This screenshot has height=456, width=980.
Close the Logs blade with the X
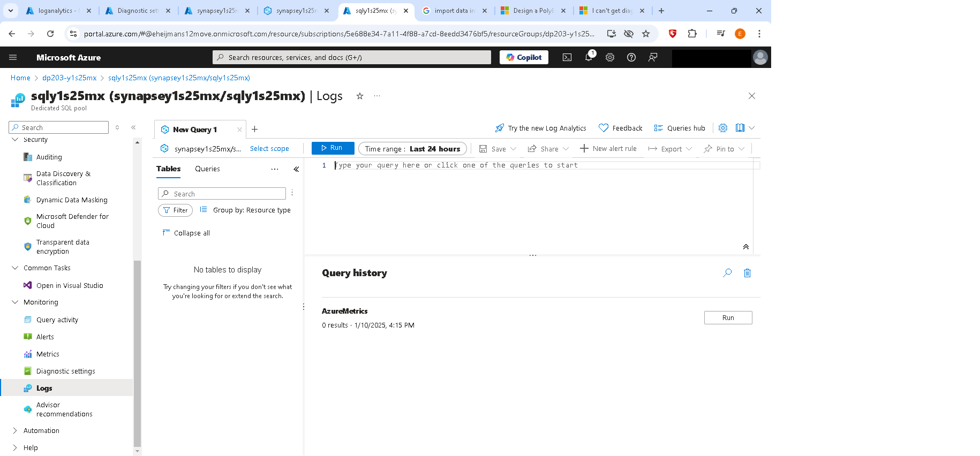752,96
